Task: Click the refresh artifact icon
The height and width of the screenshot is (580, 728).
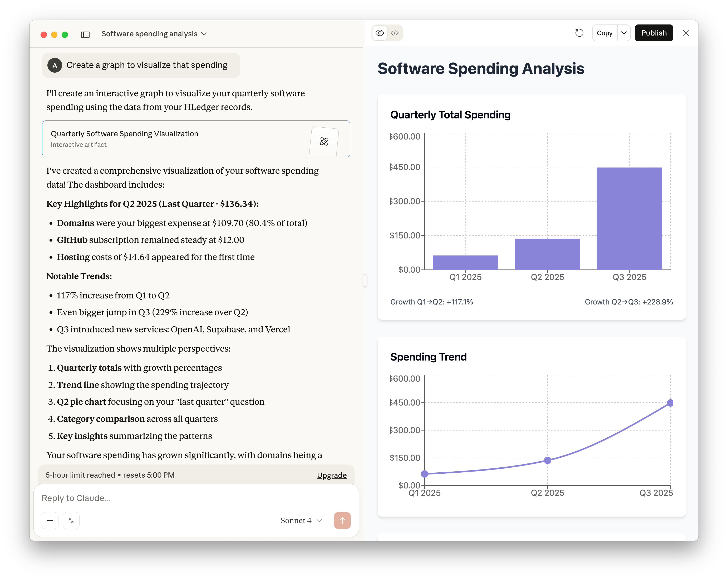Action: (x=579, y=33)
